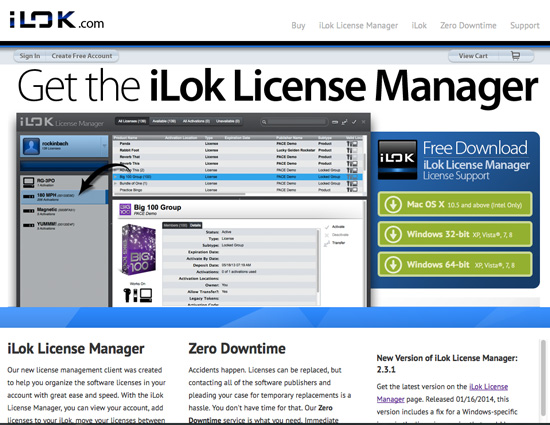Select the Rabbit Foot license row
The image size is (550, 425).
237,150
